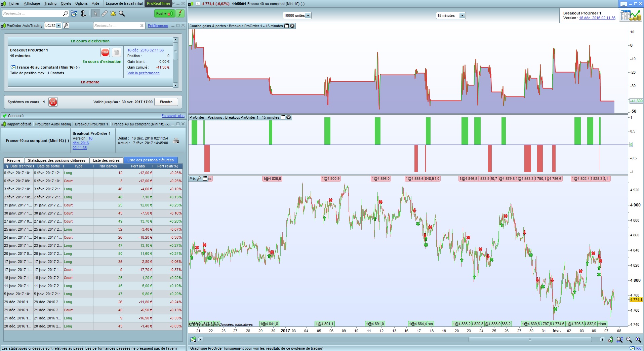
Task: Delete the Breakout ProOrder 1 system
Action: pos(116,52)
